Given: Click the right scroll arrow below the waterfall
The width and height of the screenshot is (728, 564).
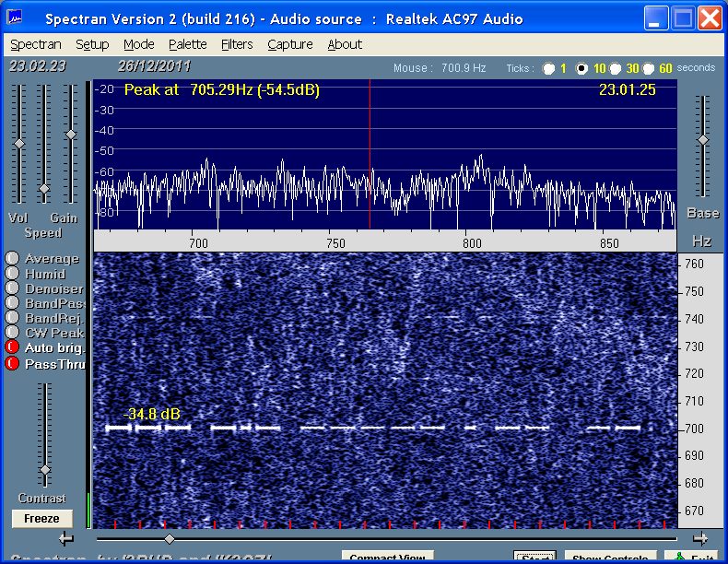Looking at the screenshot, I should click(700, 538).
